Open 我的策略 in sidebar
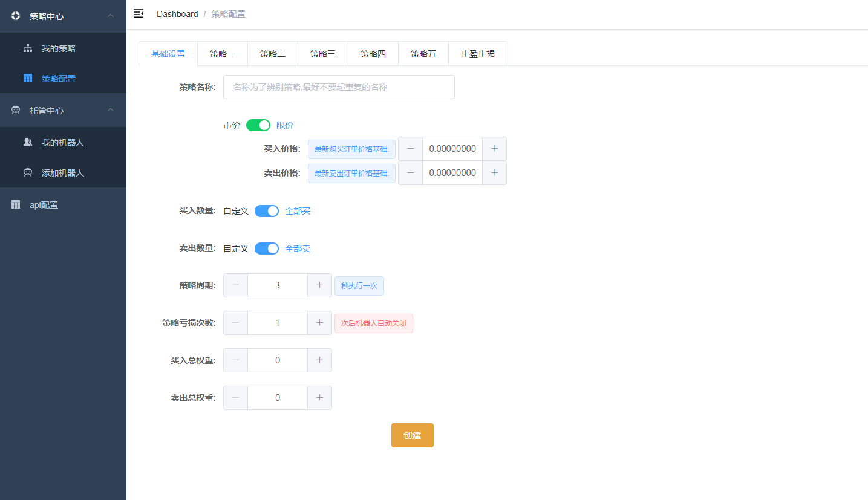Image resolution: width=868 pixels, height=500 pixels. pos(63,48)
